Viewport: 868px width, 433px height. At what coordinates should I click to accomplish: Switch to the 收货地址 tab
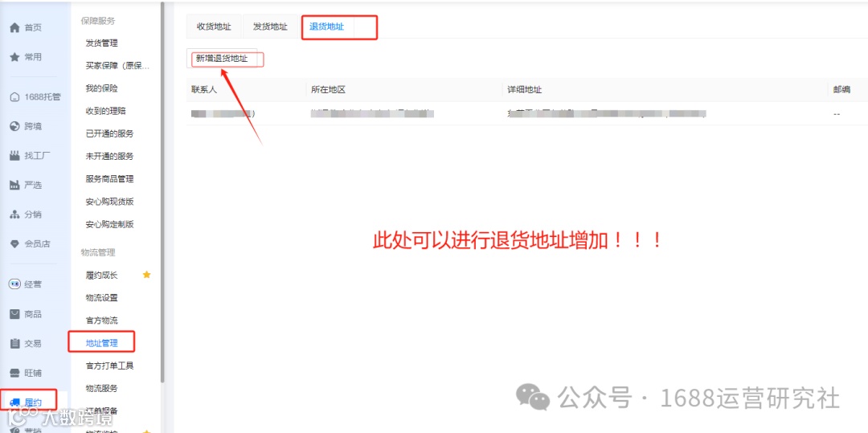pos(215,27)
